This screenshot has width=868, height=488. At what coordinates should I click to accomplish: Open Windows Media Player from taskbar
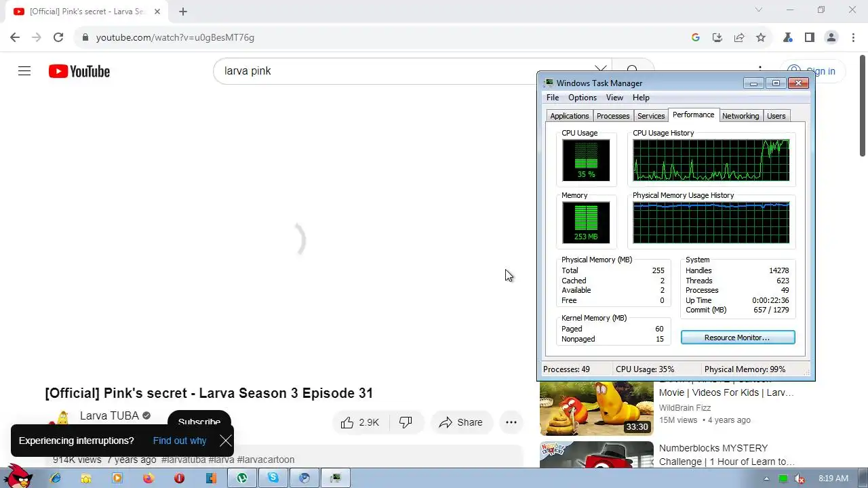(117, 478)
